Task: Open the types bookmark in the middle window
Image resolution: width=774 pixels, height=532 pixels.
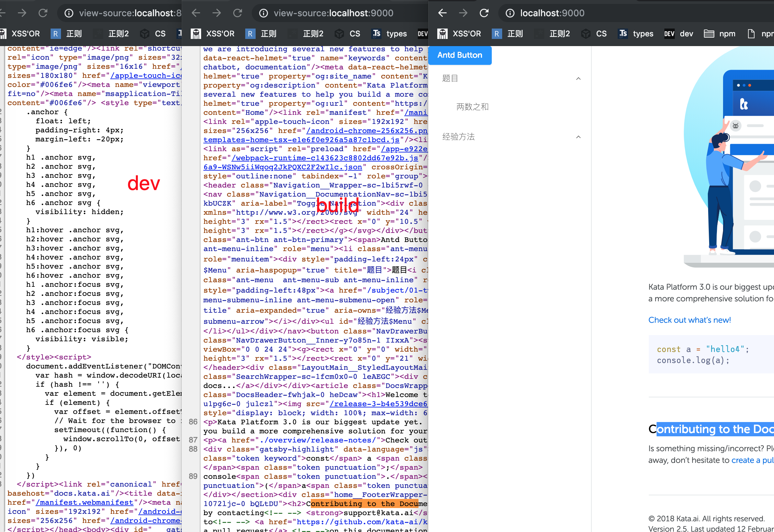Action: [389, 34]
